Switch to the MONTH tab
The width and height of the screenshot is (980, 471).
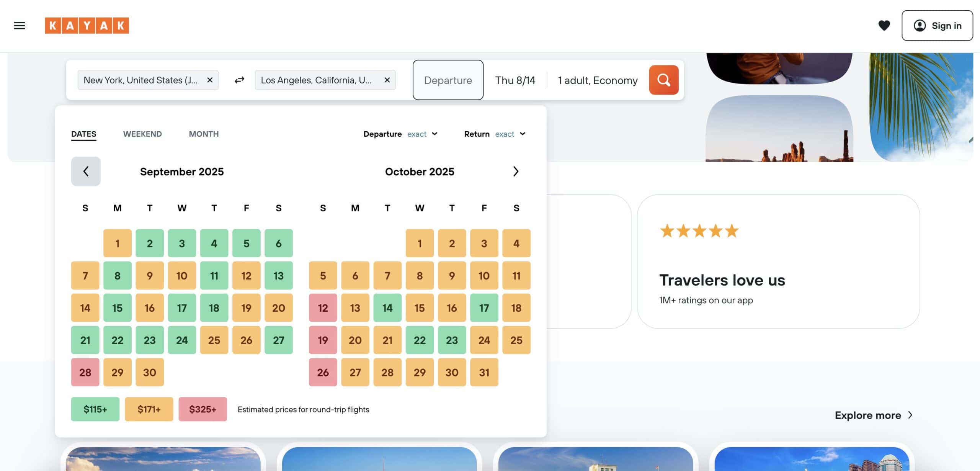click(x=204, y=134)
